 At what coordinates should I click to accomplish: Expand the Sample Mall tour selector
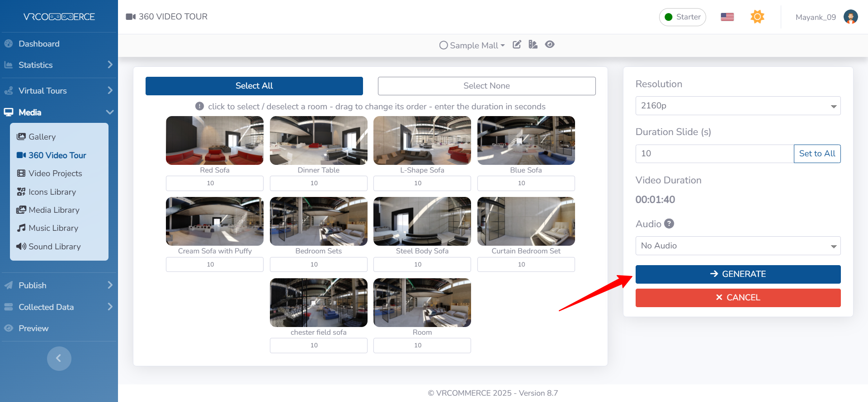coord(473,45)
